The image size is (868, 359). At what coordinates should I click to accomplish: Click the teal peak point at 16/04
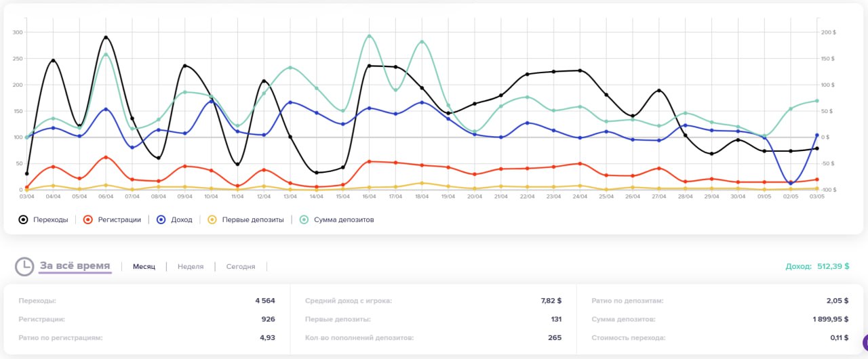tap(369, 36)
